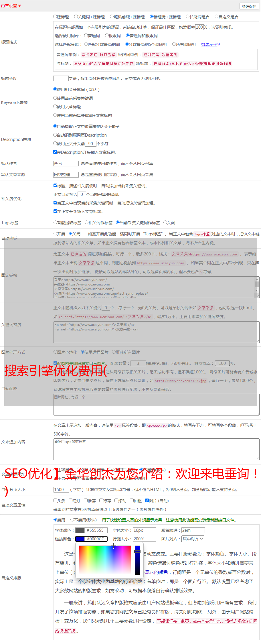Select 极限词 word library radio

pyautogui.click(x=107, y=36)
